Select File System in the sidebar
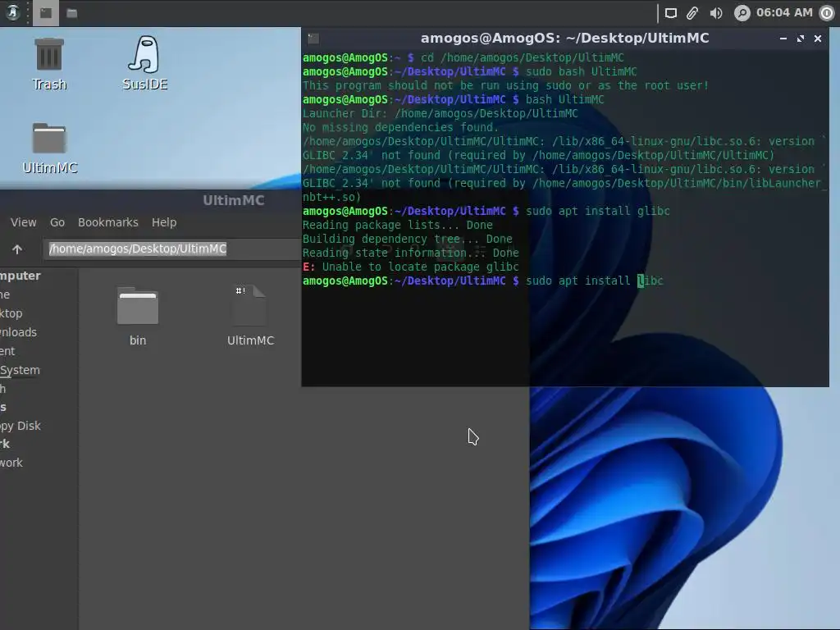 pos(20,370)
